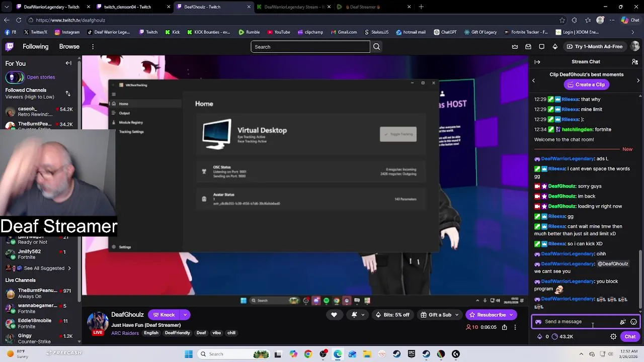Open the Prime loot crown icon
Screen dimensions: 644x362
(515, 47)
